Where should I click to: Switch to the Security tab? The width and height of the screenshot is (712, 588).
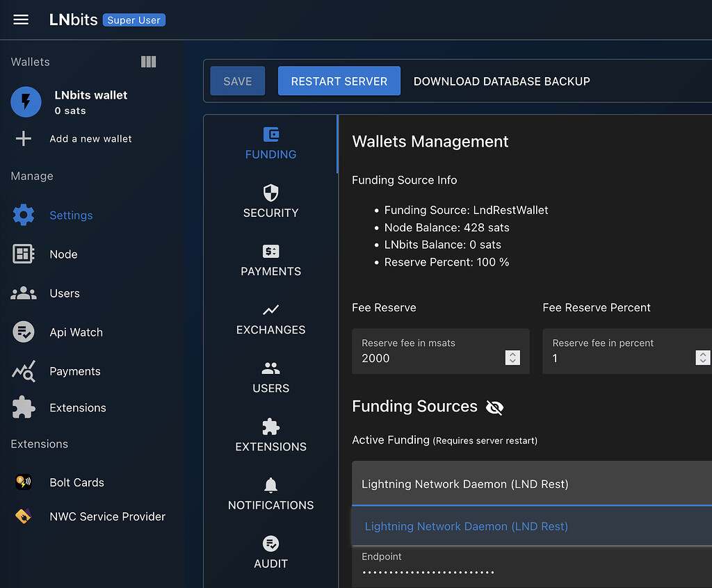tap(270, 202)
